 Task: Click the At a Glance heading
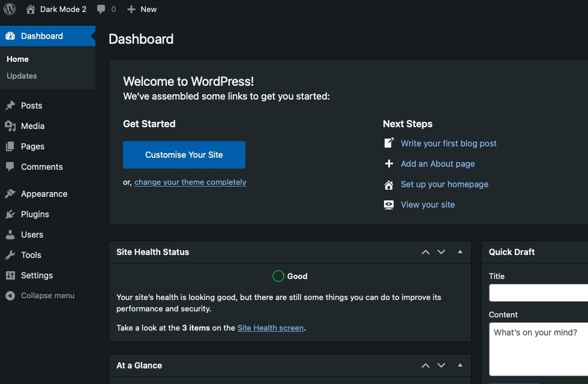(x=139, y=365)
